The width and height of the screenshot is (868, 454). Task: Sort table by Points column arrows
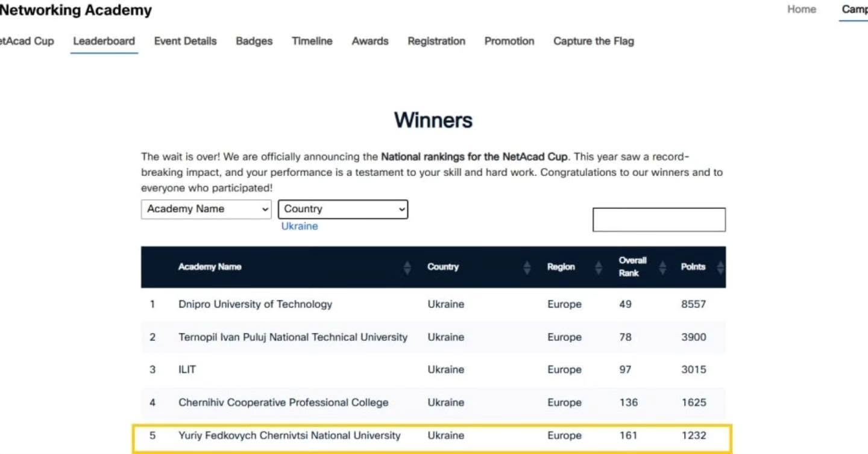click(x=720, y=267)
